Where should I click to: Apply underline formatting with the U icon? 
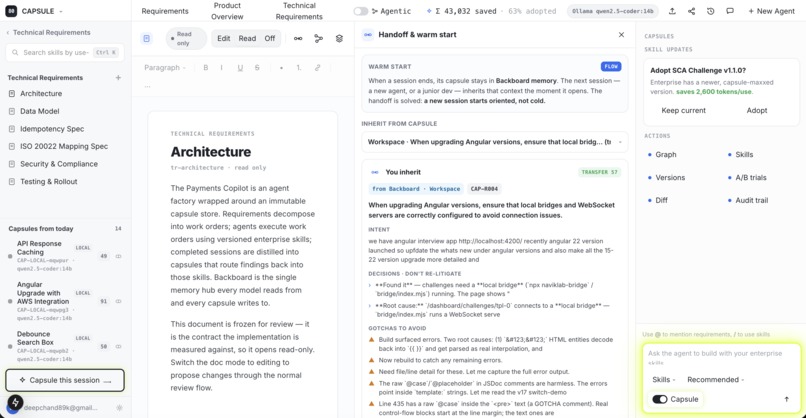(x=240, y=67)
